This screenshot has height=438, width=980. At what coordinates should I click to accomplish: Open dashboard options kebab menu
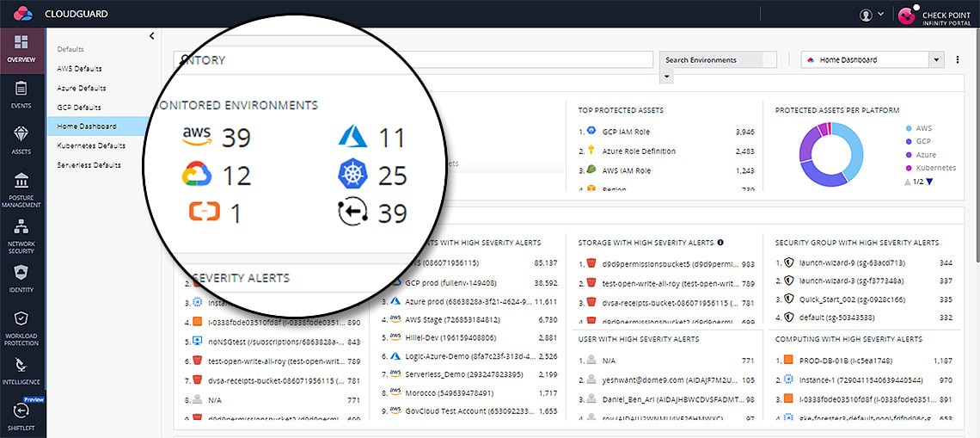coord(958,60)
